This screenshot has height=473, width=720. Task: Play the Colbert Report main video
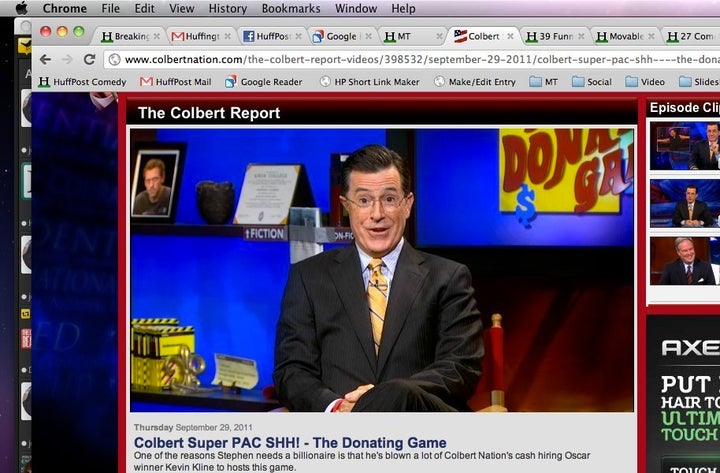click(x=382, y=270)
